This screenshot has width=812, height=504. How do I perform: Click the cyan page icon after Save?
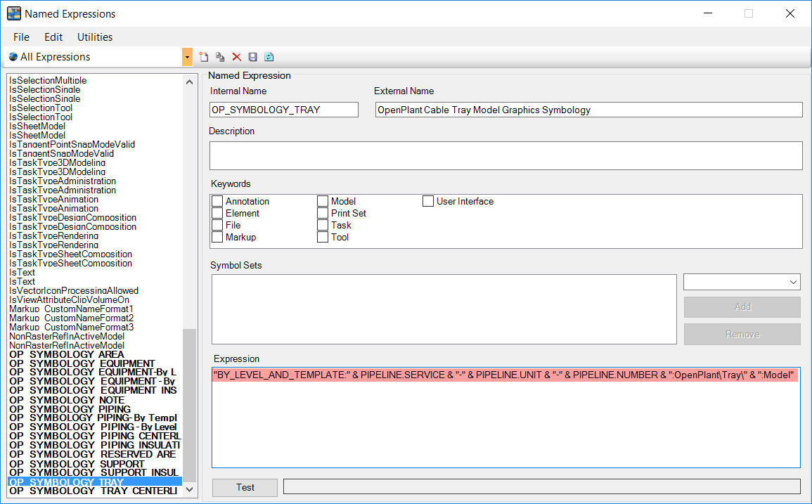(269, 57)
